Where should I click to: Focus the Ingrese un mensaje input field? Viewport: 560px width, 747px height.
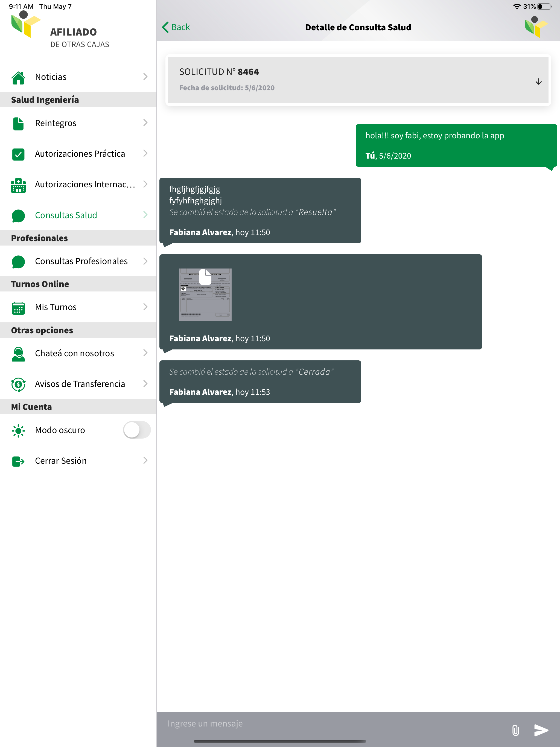click(334, 724)
